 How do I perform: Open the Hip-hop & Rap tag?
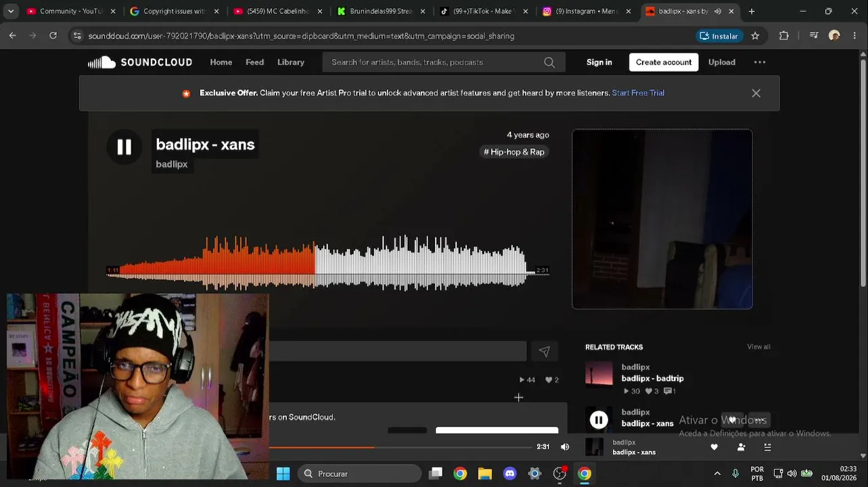(514, 152)
